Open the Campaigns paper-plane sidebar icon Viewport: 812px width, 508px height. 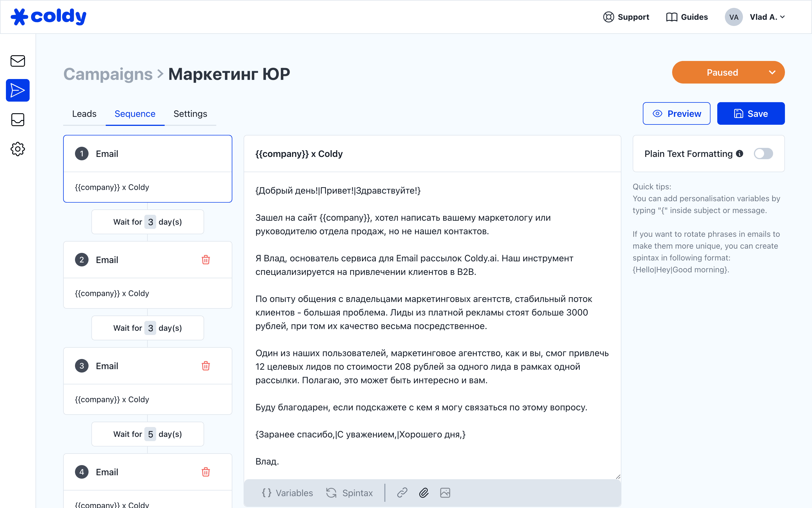(x=18, y=90)
